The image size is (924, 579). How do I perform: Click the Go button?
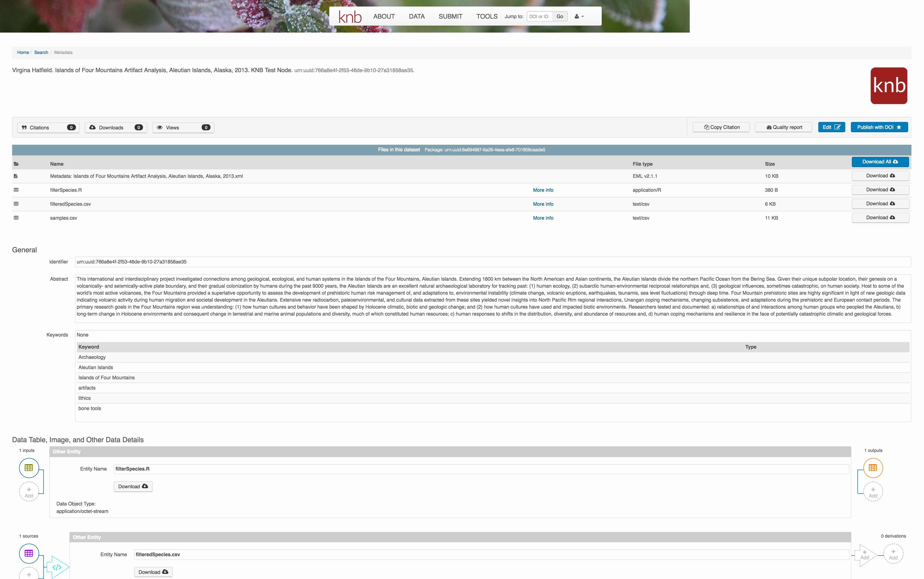[x=560, y=17]
